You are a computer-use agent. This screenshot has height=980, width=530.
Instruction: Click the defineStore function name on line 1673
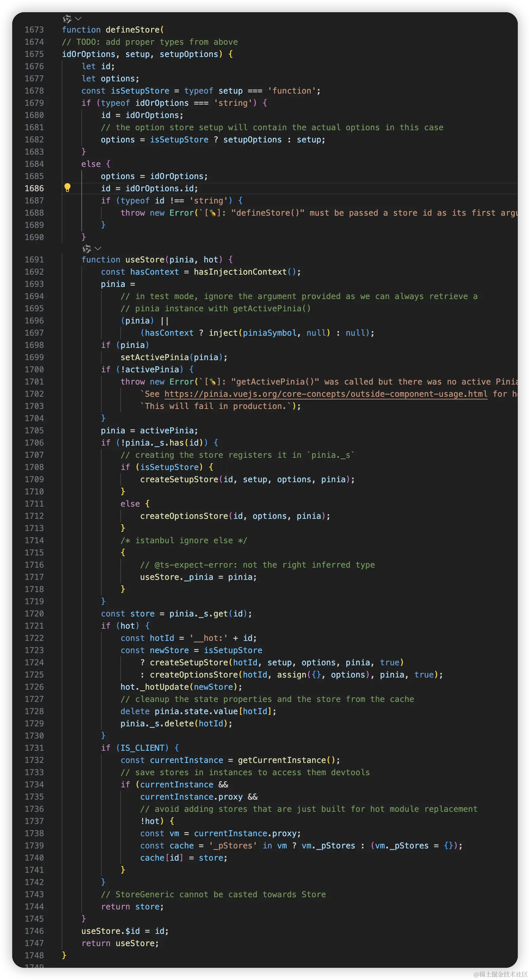point(133,30)
